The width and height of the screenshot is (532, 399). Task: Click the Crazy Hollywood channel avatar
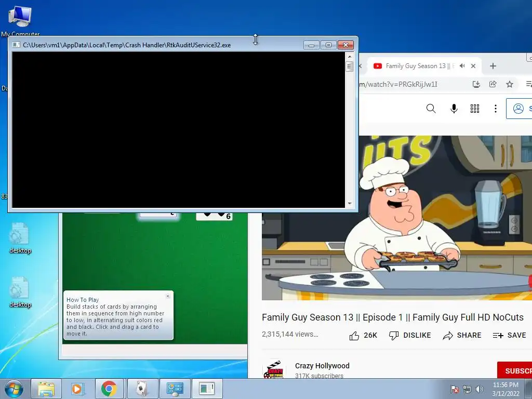tap(274, 369)
